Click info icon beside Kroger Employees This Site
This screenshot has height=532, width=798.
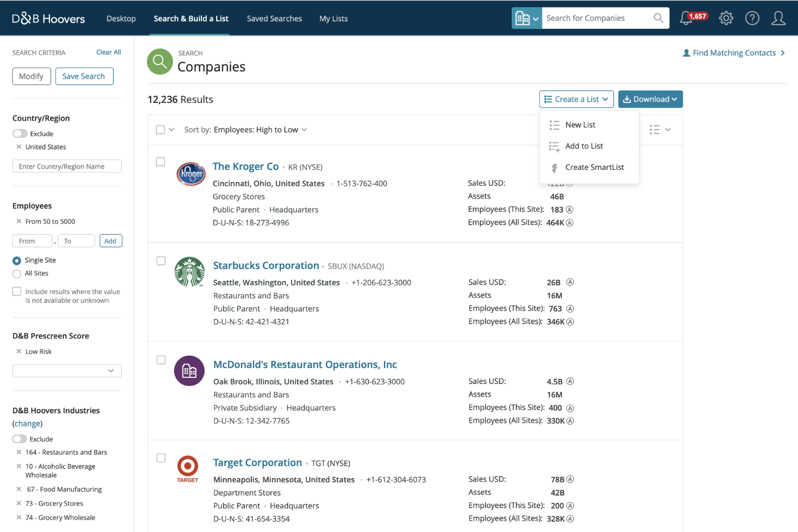(569, 210)
